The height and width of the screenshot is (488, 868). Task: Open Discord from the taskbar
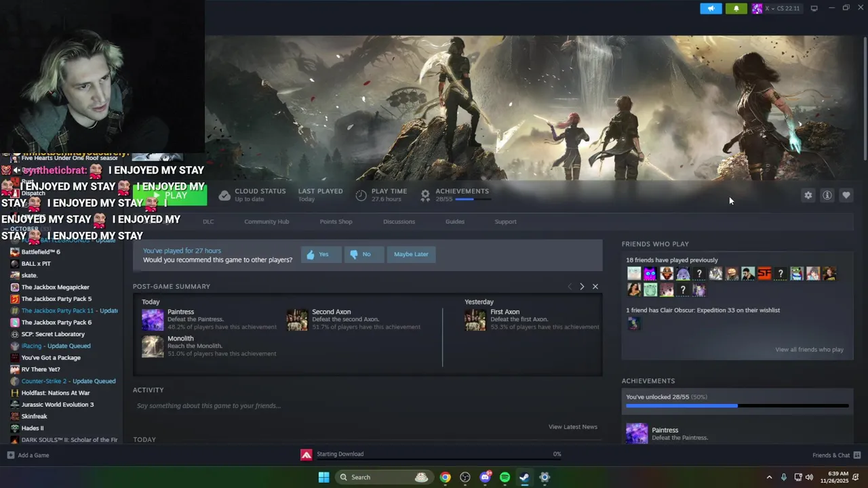pos(485,477)
